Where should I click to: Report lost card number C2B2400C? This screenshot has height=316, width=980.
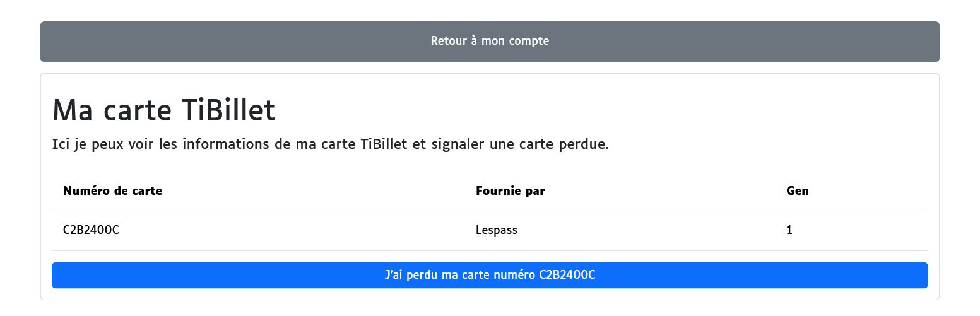(x=490, y=276)
